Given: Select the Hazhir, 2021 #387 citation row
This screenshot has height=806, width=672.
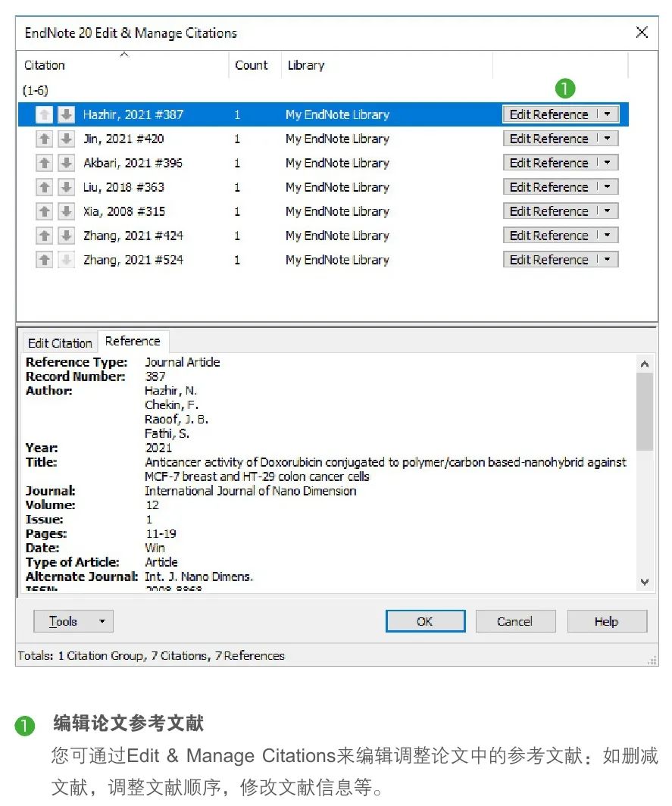Looking at the screenshot, I should tap(323, 114).
